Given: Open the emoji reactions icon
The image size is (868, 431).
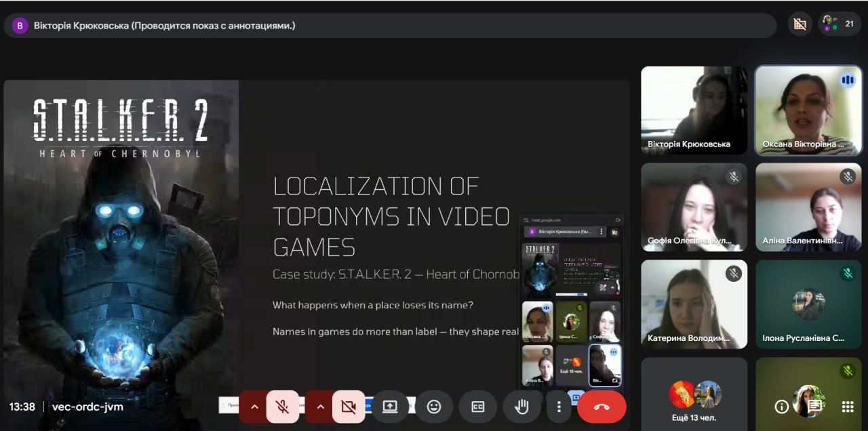Looking at the screenshot, I should coord(434,407).
